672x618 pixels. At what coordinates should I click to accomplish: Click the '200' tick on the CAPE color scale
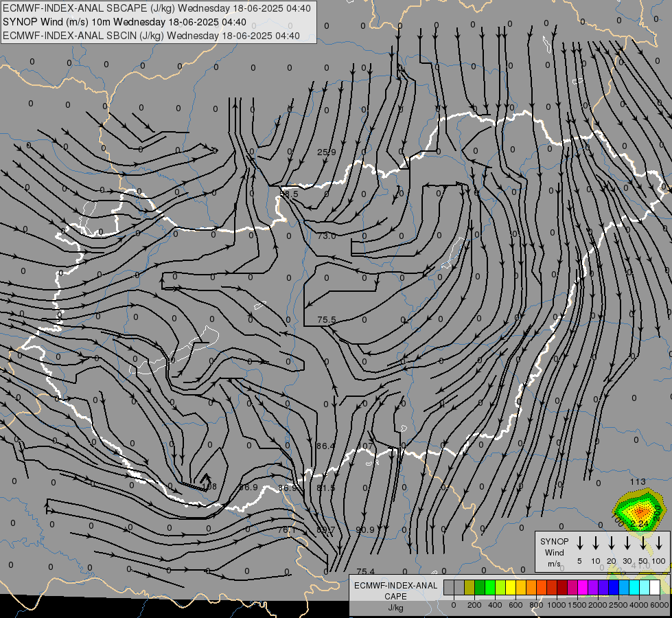474,605
